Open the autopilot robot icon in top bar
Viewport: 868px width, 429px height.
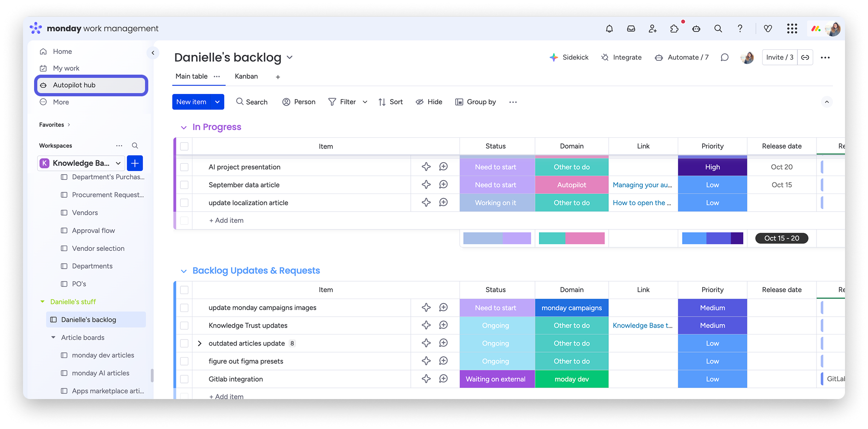(x=696, y=29)
